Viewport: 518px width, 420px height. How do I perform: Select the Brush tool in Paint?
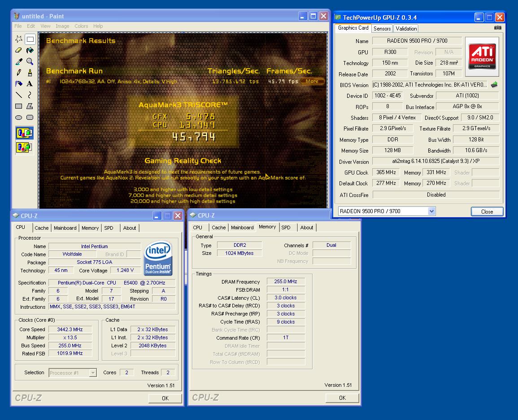coord(30,73)
